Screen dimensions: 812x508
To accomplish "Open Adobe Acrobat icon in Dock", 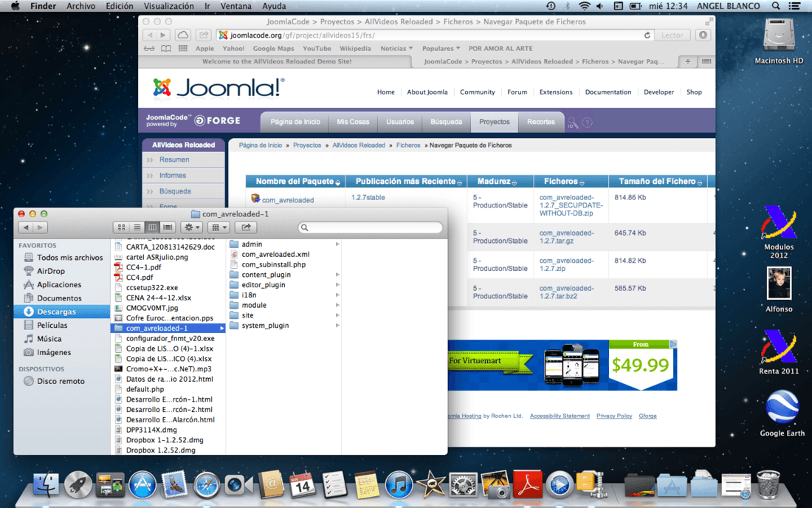I will click(527, 484).
